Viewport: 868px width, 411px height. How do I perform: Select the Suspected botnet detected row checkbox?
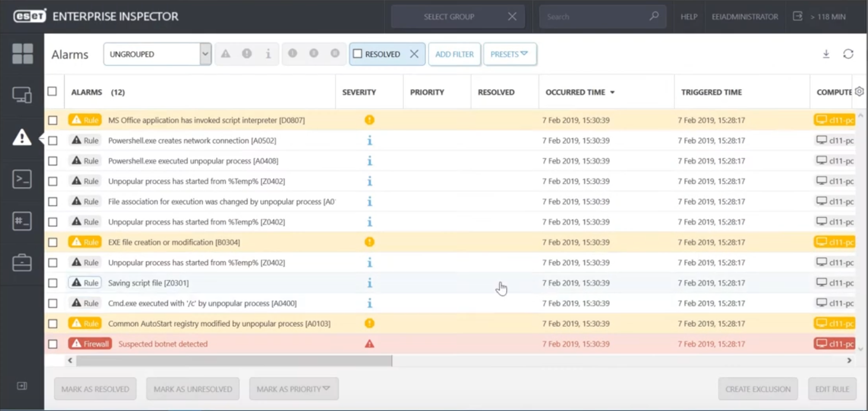(x=53, y=344)
